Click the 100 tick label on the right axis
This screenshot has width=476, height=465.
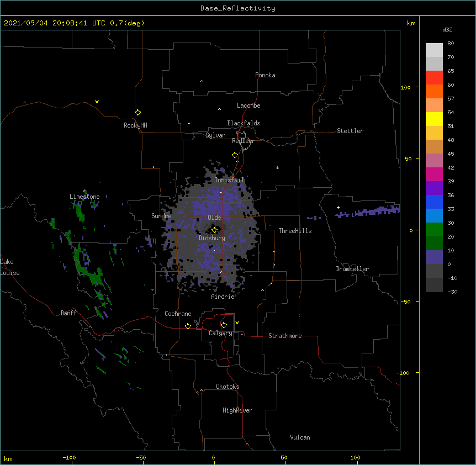point(405,87)
